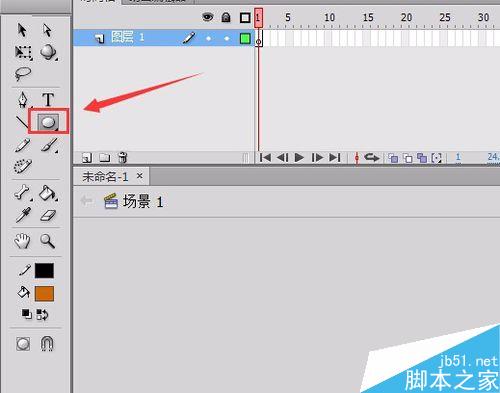500x393 pixels.
Task: Toggle Edit Multiple Frames
Action: point(422,158)
